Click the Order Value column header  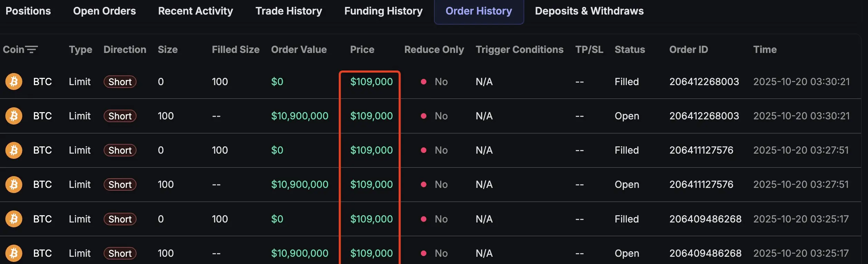299,50
